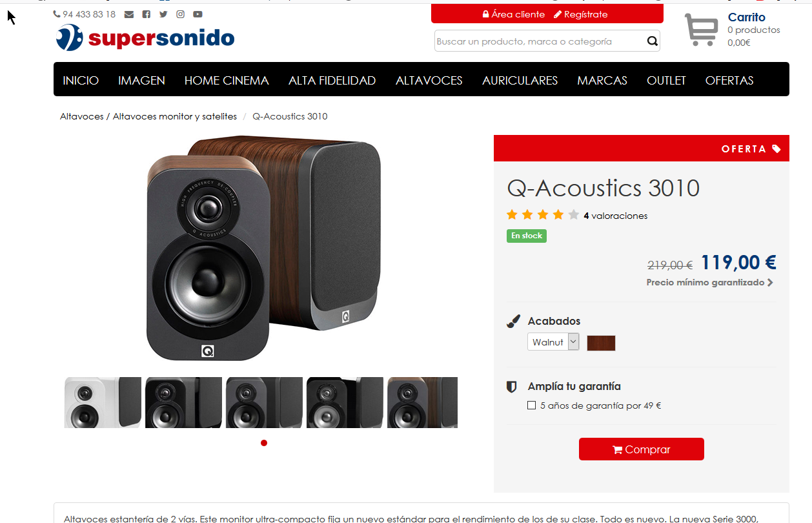The width and height of the screenshot is (812, 523).
Task: Select the walnut color swatch
Action: [601, 343]
